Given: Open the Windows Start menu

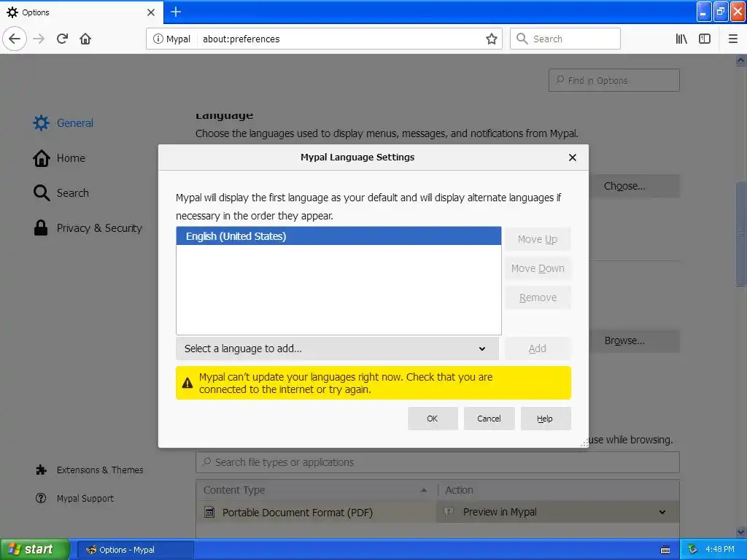Looking at the screenshot, I should [34, 550].
